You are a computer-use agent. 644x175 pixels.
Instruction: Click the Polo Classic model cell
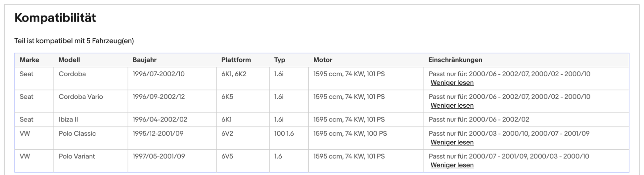click(x=77, y=134)
